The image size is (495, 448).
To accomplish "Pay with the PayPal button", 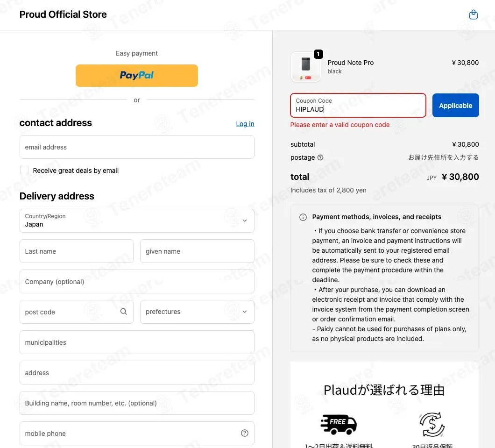I will 137,76.
